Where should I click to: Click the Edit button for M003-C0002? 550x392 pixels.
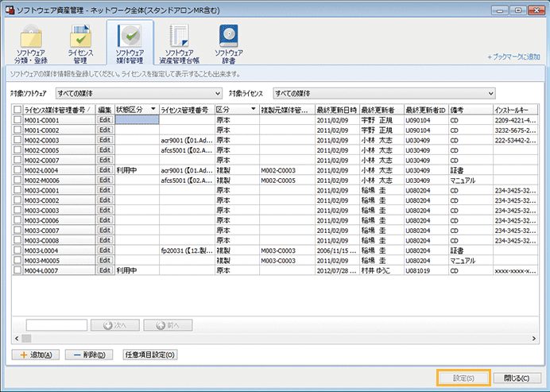tap(105, 200)
